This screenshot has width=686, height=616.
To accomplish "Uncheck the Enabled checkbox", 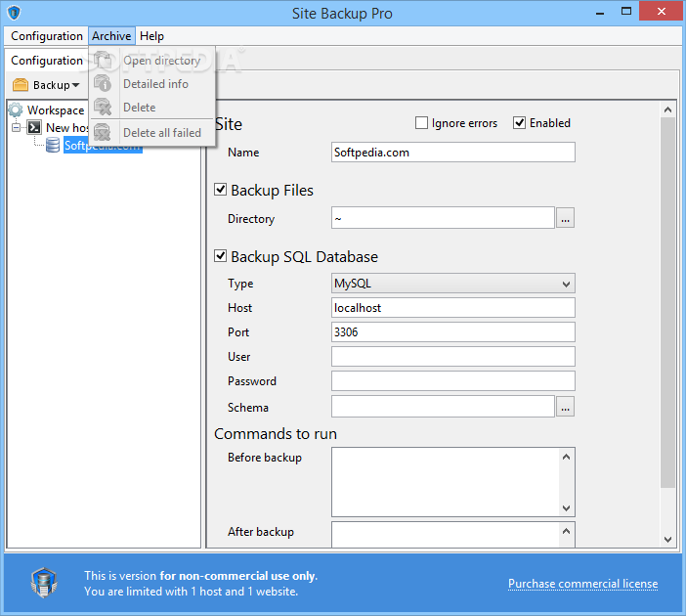I will click(x=519, y=123).
